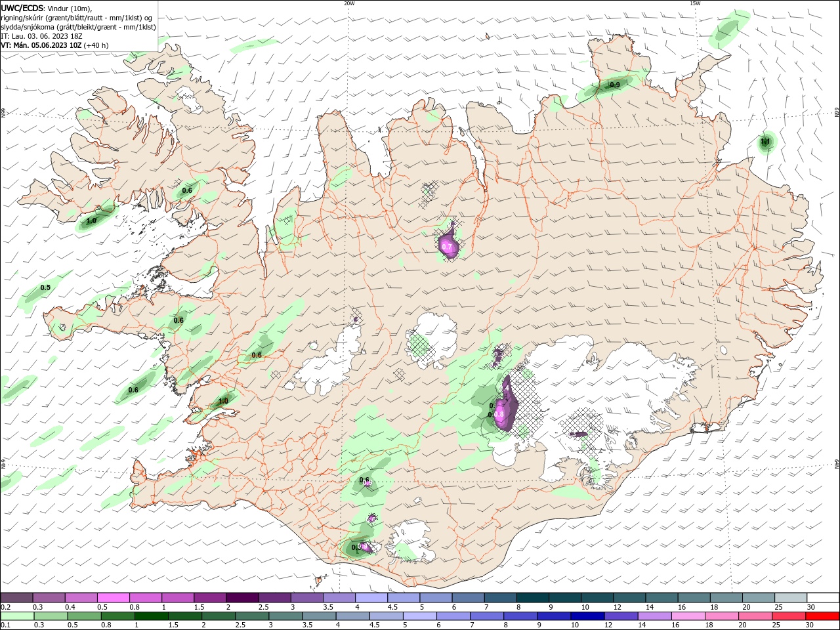840x630 pixels.
Task: Click the 'rigning/skúrir' legend description line
Action: tap(77, 18)
